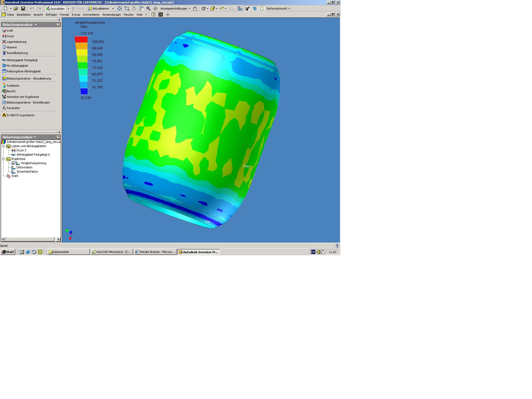Select Pin-Abhängigkeit tool
This screenshot has width=532, height=399.
point(15,66)
